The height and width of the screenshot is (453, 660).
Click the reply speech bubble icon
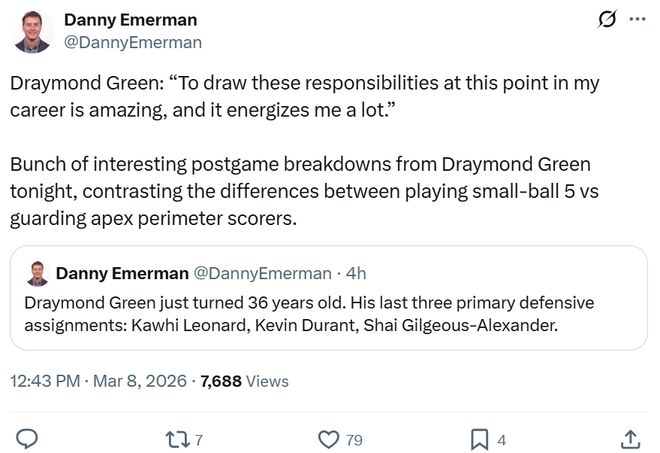tap(28, 439)
